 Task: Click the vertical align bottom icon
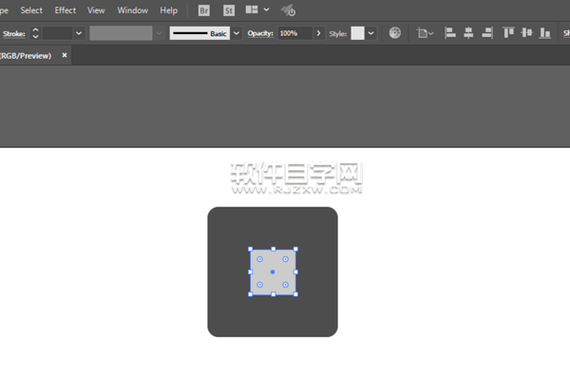pyautogui.click(x=544, y=33)
